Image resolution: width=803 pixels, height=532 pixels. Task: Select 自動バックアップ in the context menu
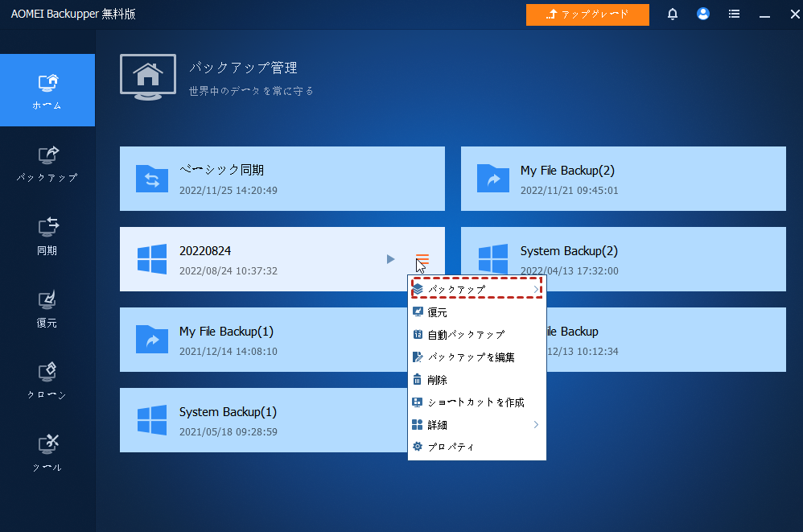tap(477, 334)
